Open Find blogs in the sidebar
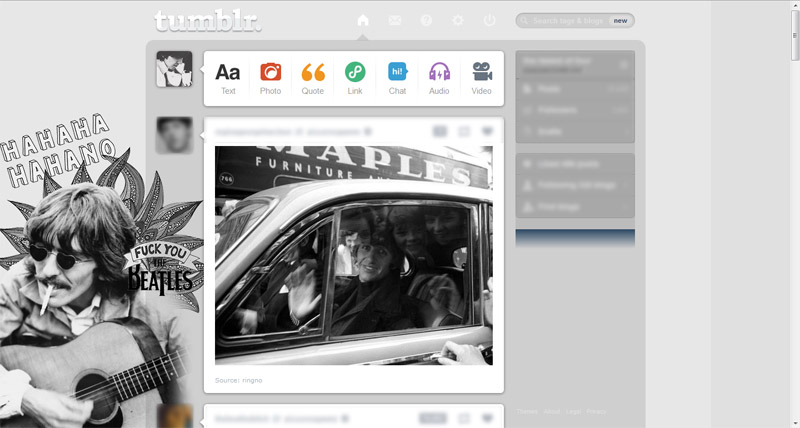This screenshot has height=428, width=800. tap(575, 207)
